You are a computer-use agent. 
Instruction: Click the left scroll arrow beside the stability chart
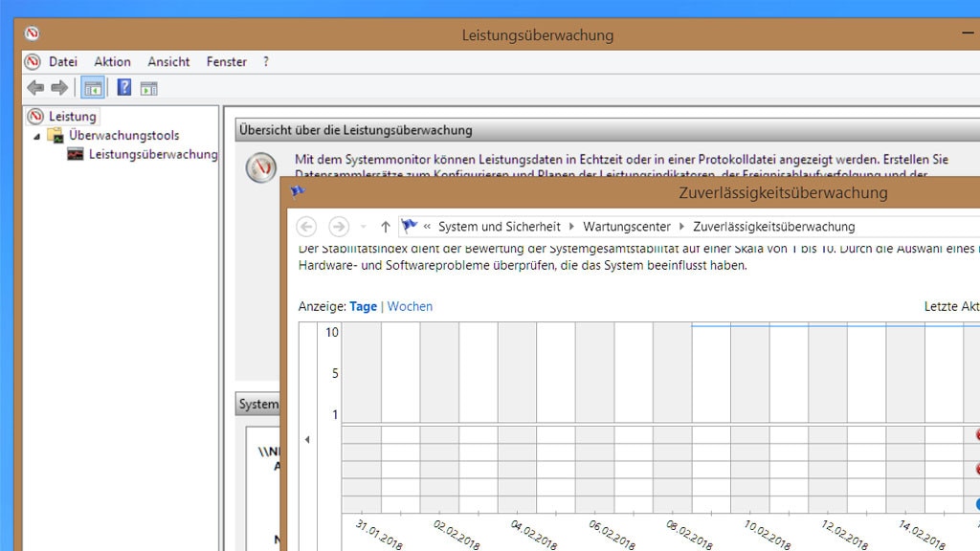point(306,439)
